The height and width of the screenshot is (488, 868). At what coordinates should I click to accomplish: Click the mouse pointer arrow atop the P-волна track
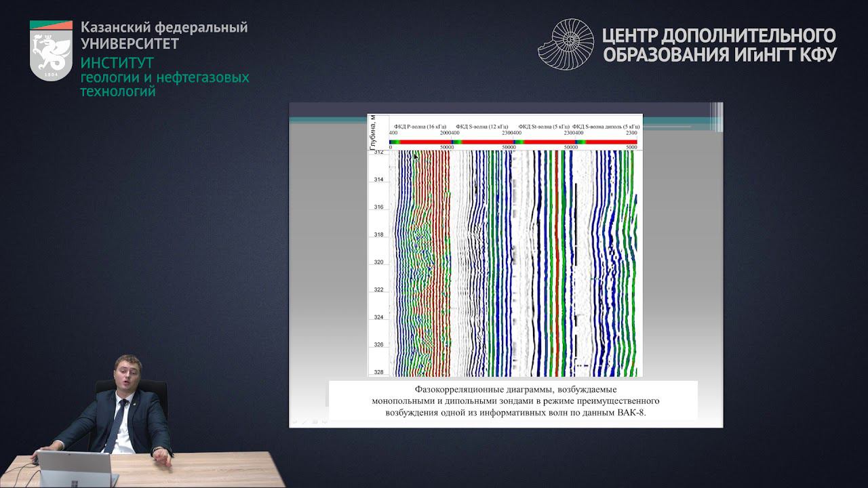point(416,156)
